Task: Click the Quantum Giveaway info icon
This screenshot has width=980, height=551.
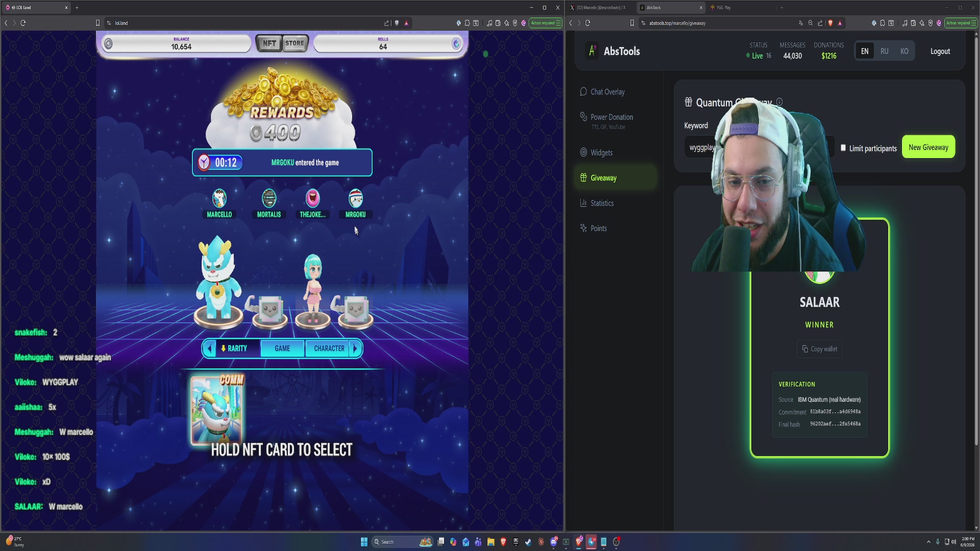Action: 779,102
